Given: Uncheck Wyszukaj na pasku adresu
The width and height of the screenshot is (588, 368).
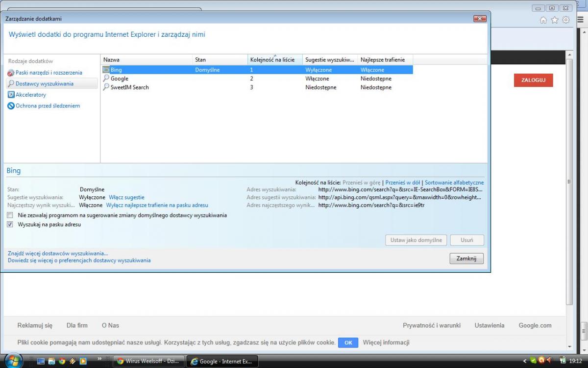Looking at the screenshot, I should coord(10,224).
